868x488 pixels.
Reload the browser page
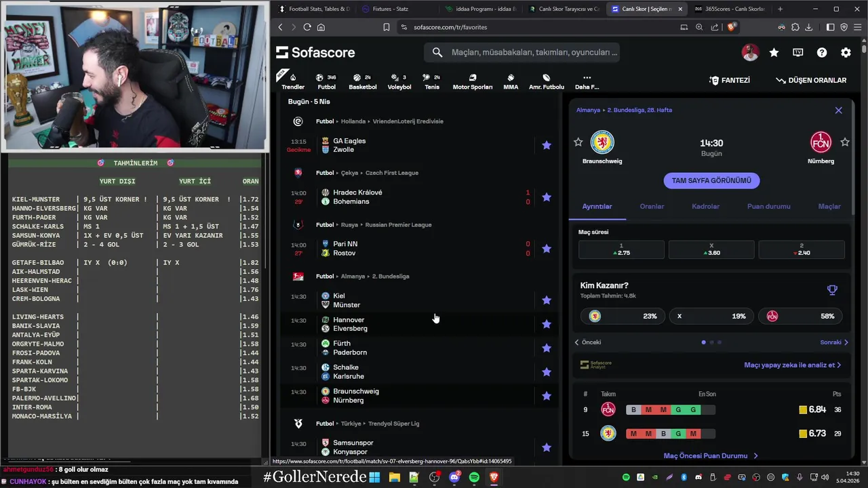point(307,27)
